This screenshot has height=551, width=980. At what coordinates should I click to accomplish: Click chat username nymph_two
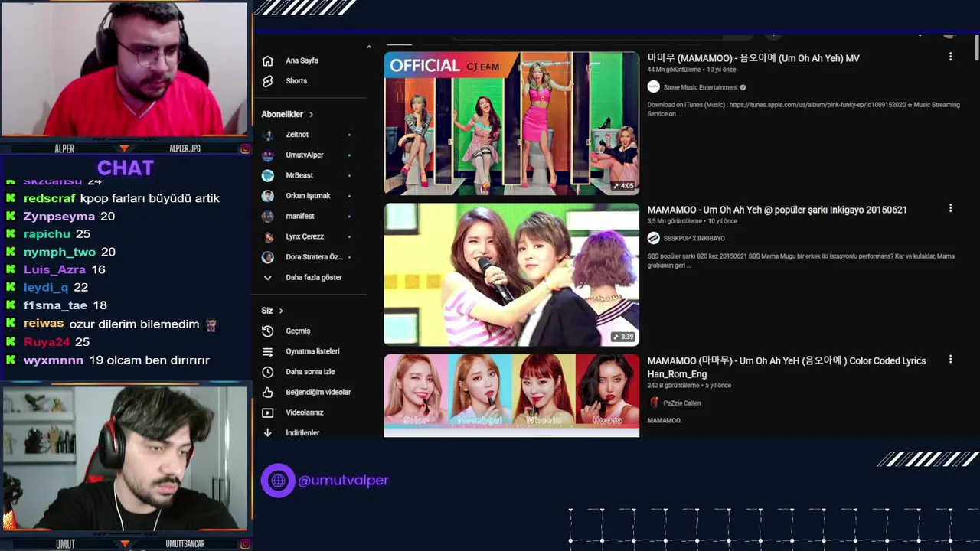coord(60,252)
